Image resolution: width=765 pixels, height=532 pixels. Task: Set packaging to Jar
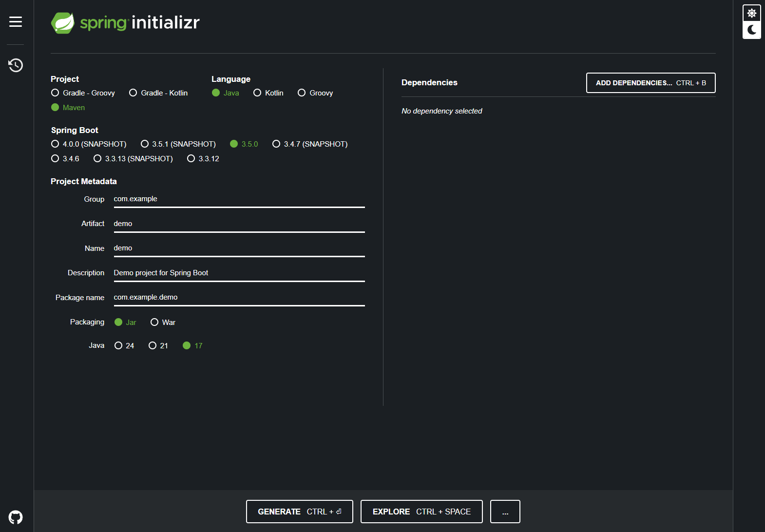(x=125, y=323)
